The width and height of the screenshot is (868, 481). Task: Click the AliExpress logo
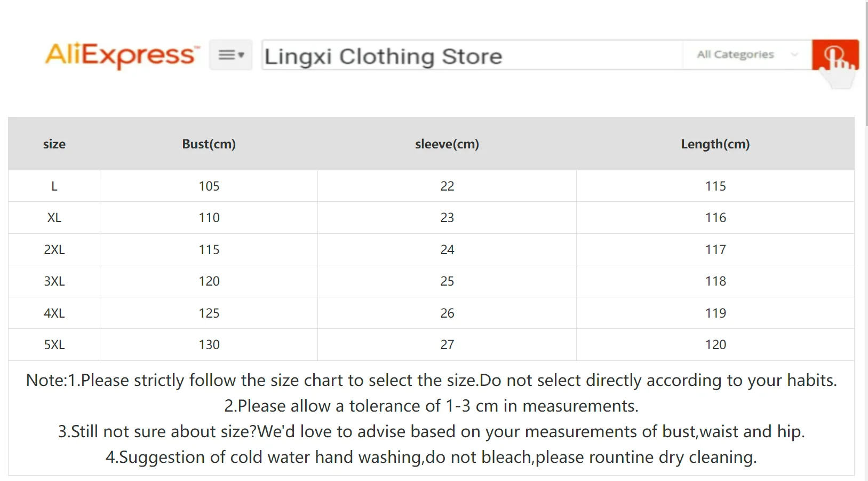pyautogui.click(x=122, y=55)
